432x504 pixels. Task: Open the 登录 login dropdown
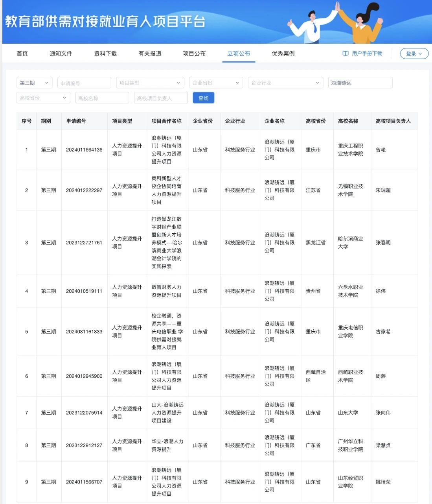click(414, 54)
